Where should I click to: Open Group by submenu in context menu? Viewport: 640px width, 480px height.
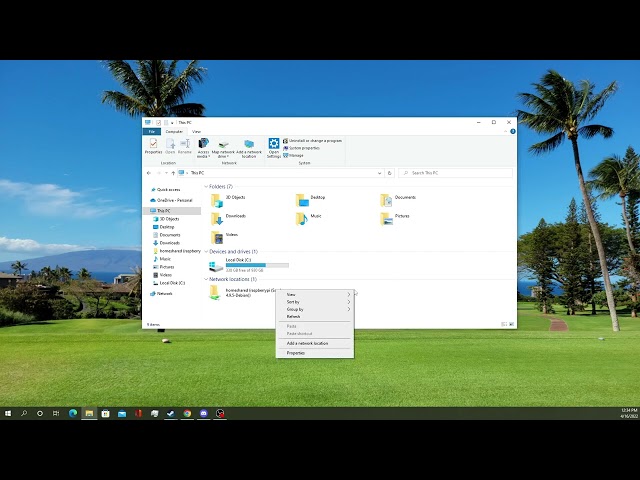tap(314, 309)
